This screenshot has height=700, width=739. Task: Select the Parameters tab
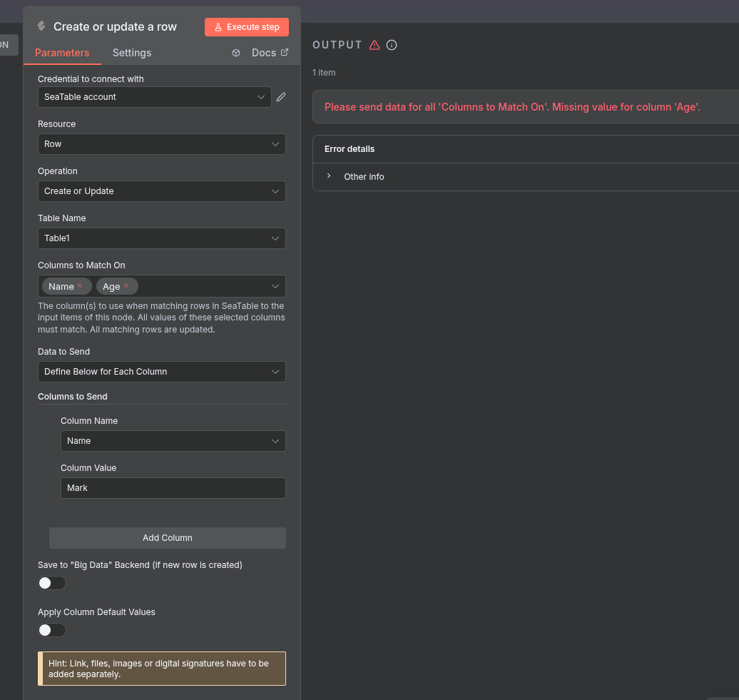(x=62, y=53)
